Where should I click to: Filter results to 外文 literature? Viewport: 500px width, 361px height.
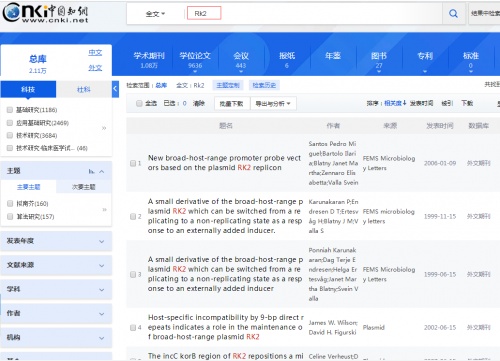95,68
